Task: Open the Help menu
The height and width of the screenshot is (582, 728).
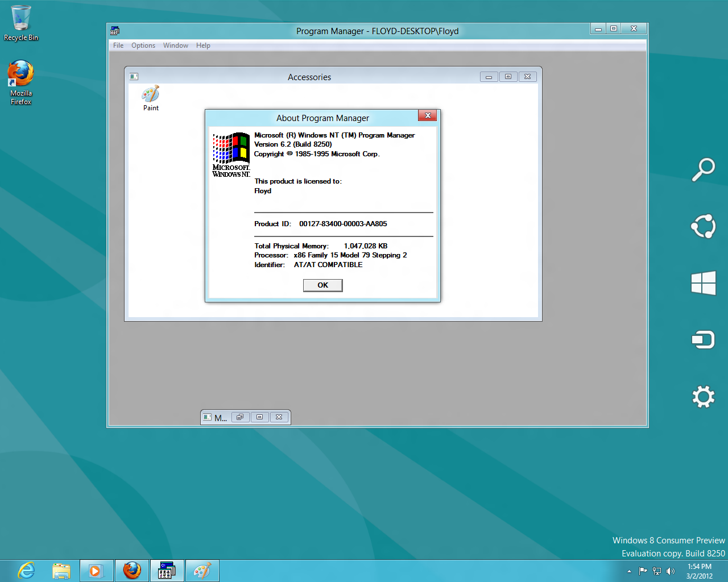Action: pos(203,45)
